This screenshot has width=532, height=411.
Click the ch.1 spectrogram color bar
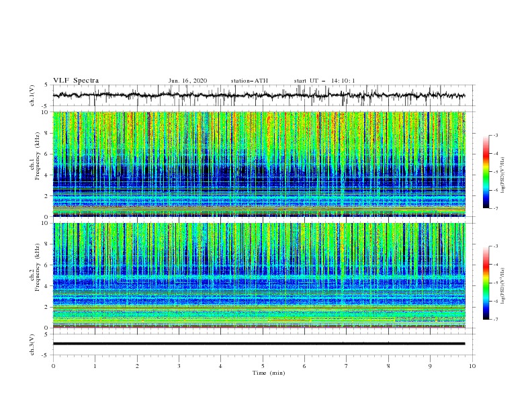point(486,172)
